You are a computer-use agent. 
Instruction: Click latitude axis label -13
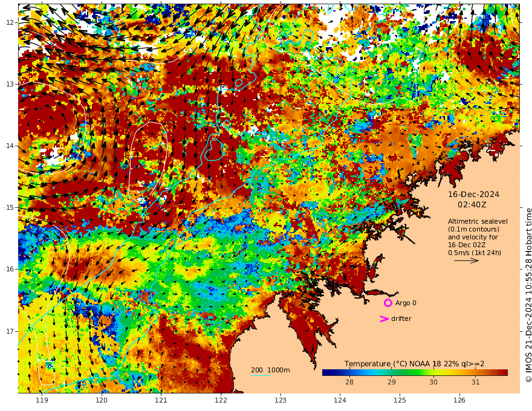(9, 84)
